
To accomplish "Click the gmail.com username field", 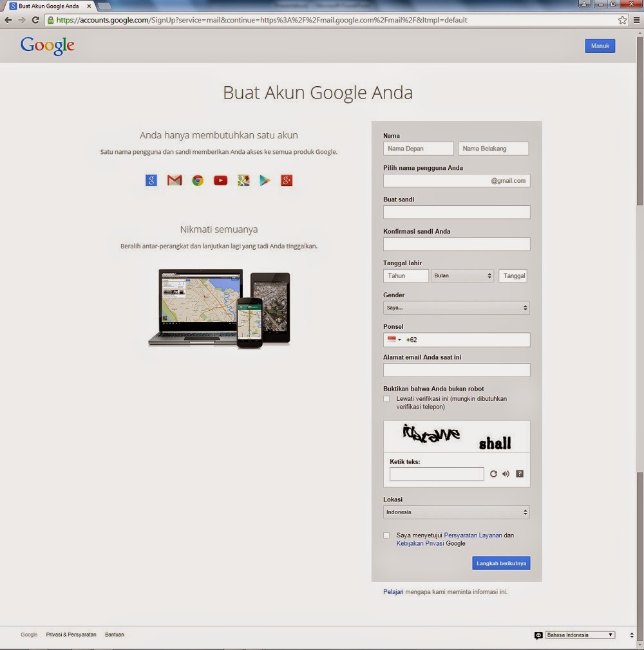I will click(x=457, y=181).
